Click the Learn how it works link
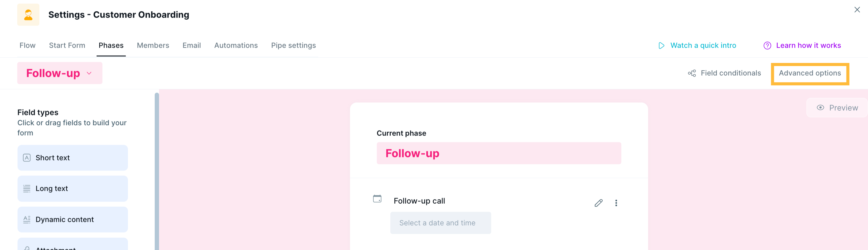Screen dimensions: 868x250 coord(808,45)
